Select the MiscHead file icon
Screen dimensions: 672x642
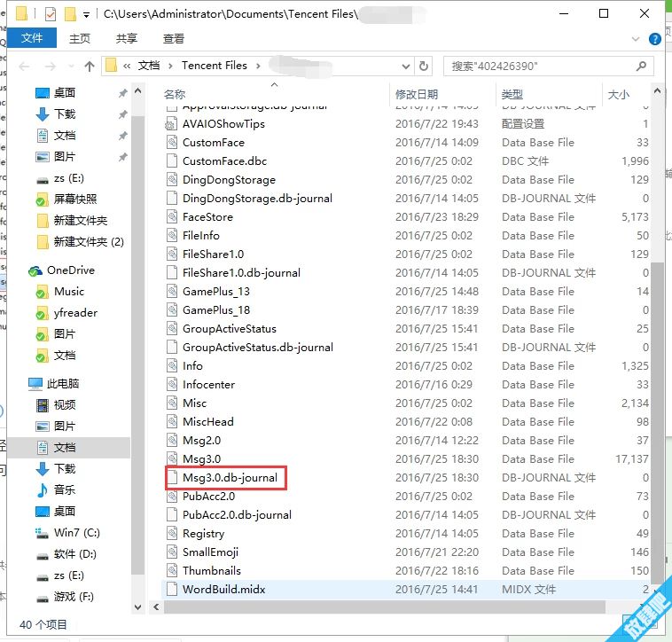click(x=171, y=422)
